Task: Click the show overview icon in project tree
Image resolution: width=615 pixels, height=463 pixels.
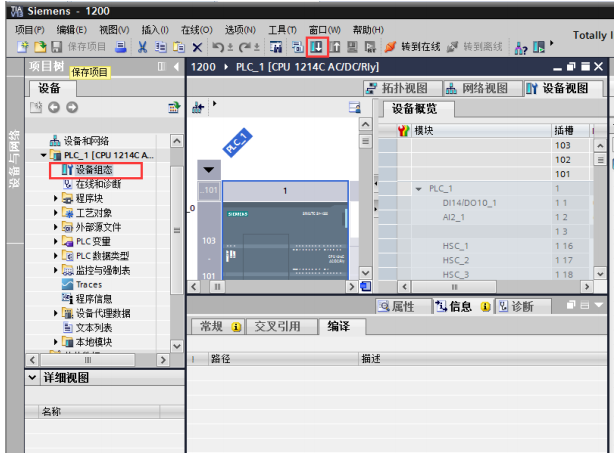Action: point(174,107)
